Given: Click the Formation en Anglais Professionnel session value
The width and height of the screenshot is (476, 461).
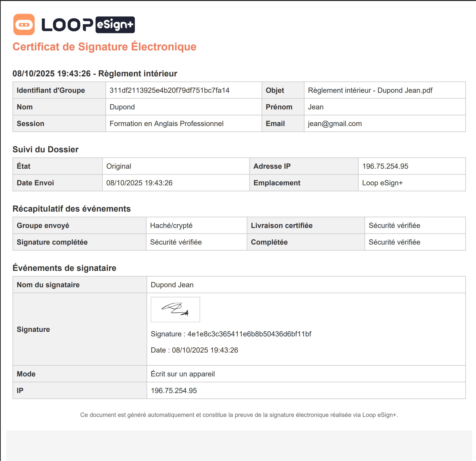Looking at the screenshot, I should 166,123.
